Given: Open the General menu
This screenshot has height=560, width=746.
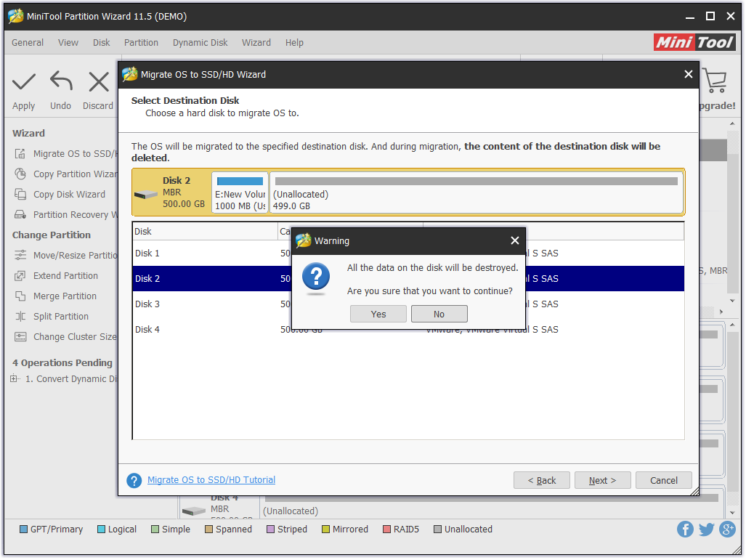Looking at the screenshot, I should click(x=28, y=42).
